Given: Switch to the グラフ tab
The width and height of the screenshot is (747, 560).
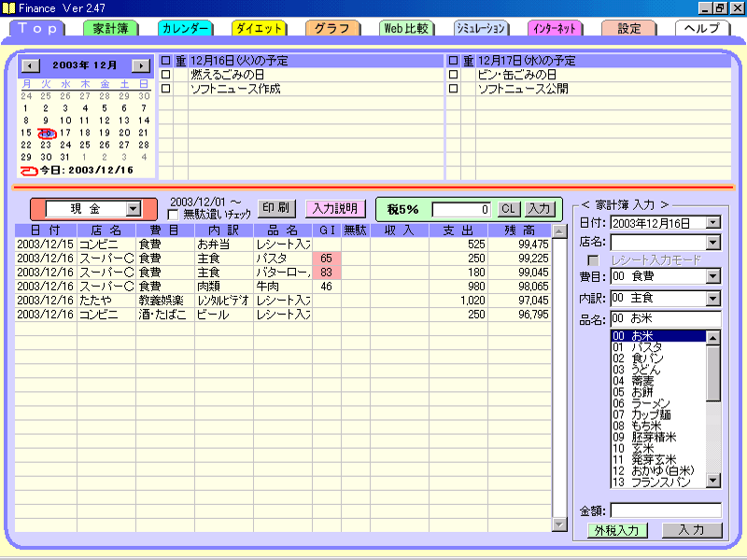Looking at the screenshot, I should [x=332, y=29].
